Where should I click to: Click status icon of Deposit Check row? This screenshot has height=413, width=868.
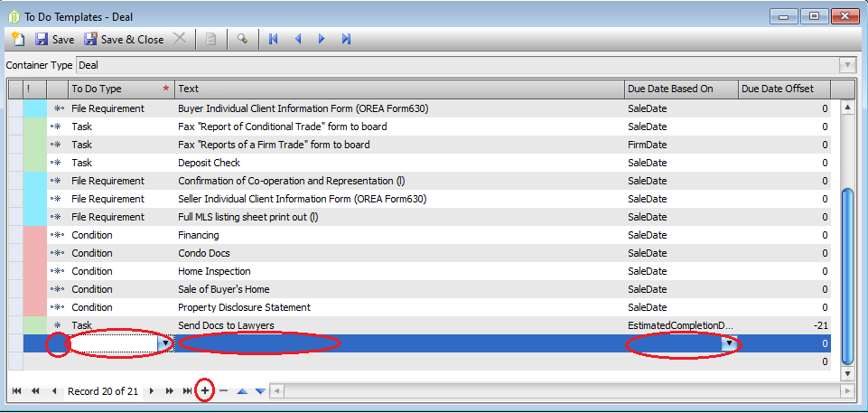point(57,163)
